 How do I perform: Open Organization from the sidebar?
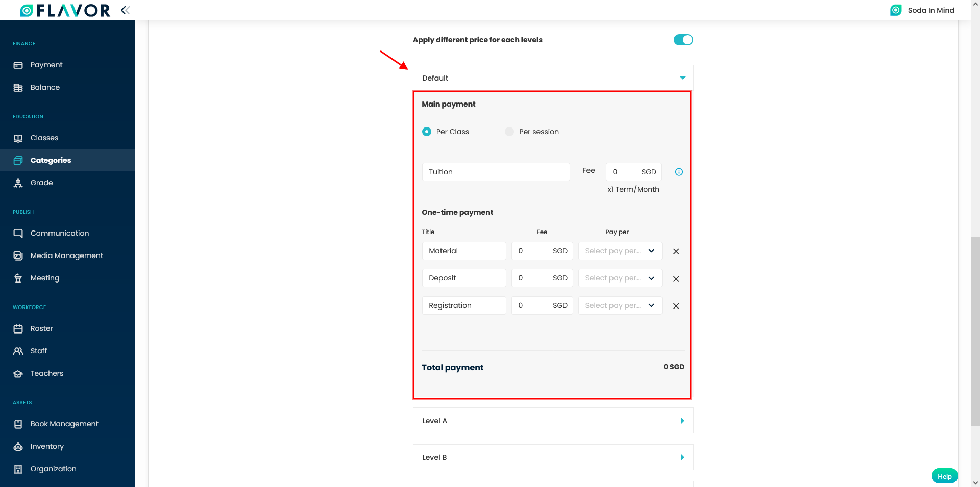click(x=53, y=469)
